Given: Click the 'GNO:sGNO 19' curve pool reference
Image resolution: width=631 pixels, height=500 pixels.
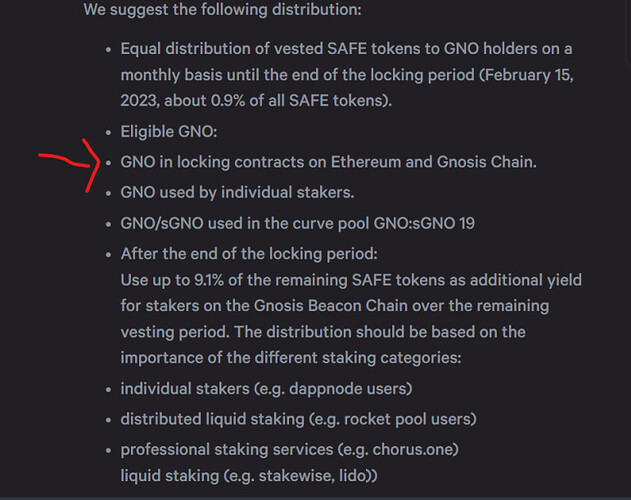Looking at the screenshot, I should click(424, 223).
